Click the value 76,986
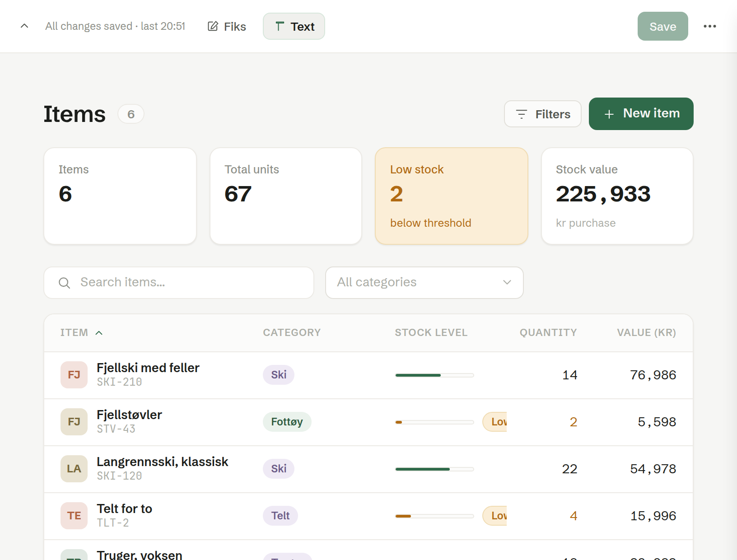 [x=653, y=375]
